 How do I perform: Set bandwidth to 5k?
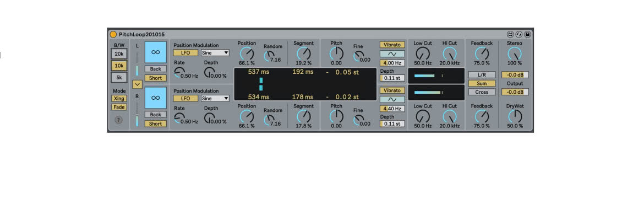click(119, 77)
